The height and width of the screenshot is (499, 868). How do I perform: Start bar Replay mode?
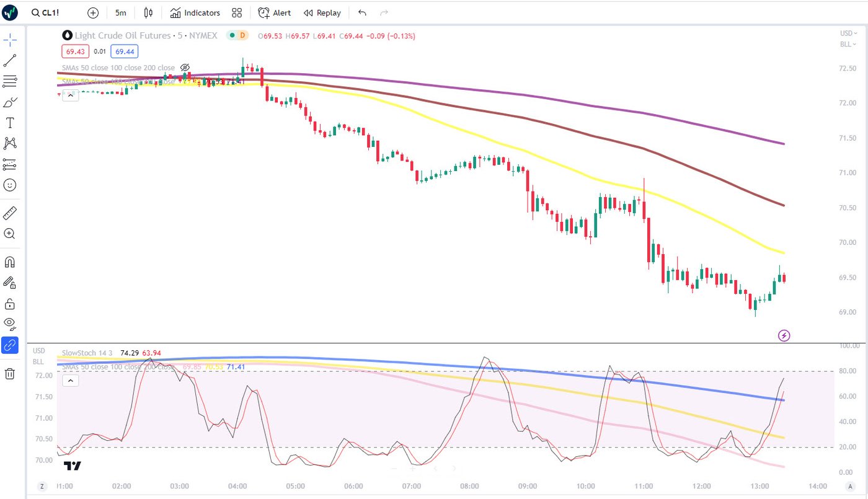(x=322, y=12)
